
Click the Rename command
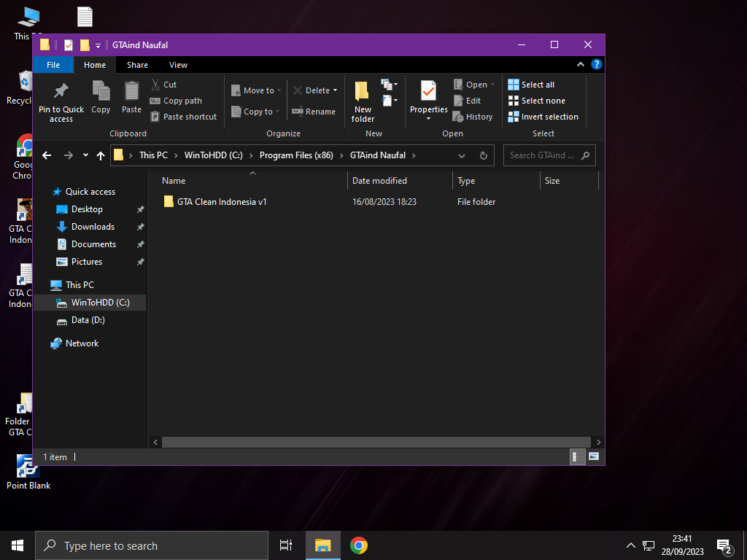coord(314,112)
